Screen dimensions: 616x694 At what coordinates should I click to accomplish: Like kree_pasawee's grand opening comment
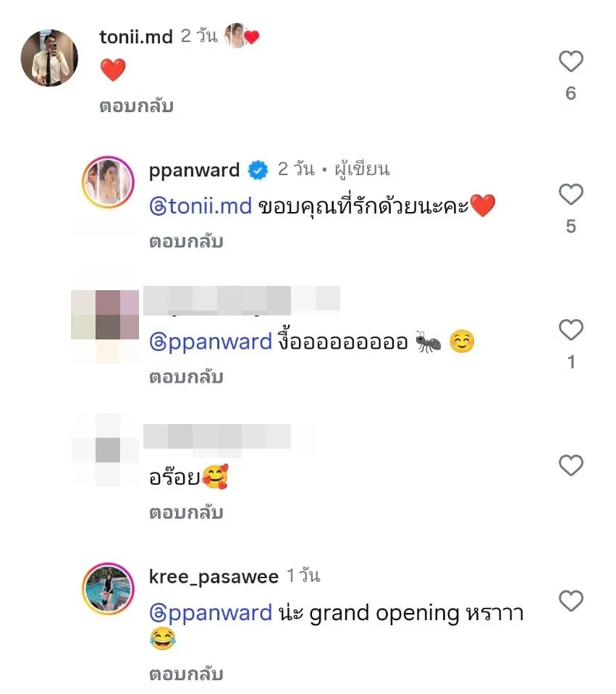click(x=571, y=601)
